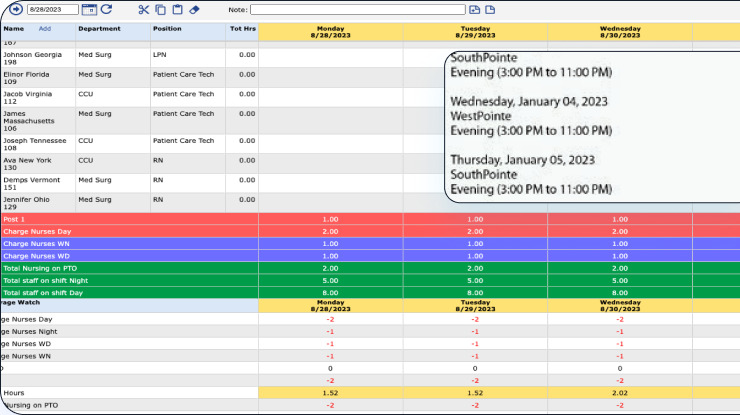Click the add note icon

click(475, 9)
